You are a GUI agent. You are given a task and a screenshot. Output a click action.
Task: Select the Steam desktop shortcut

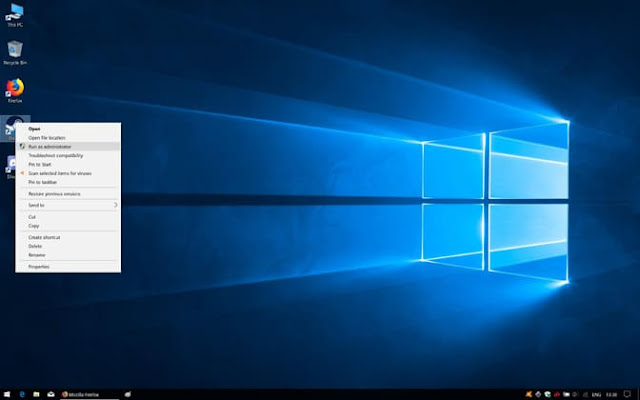coord(11,128)
